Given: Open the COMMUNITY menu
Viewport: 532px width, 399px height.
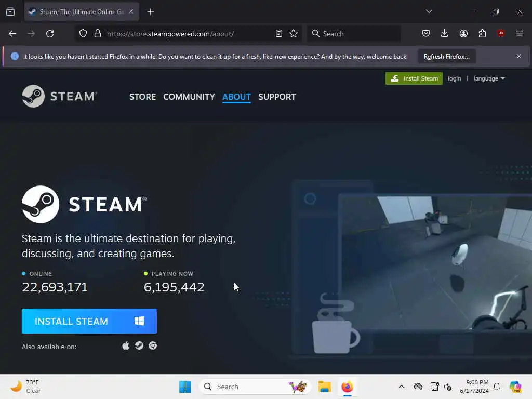Looking at the screenshot, I should pos(189,97).
